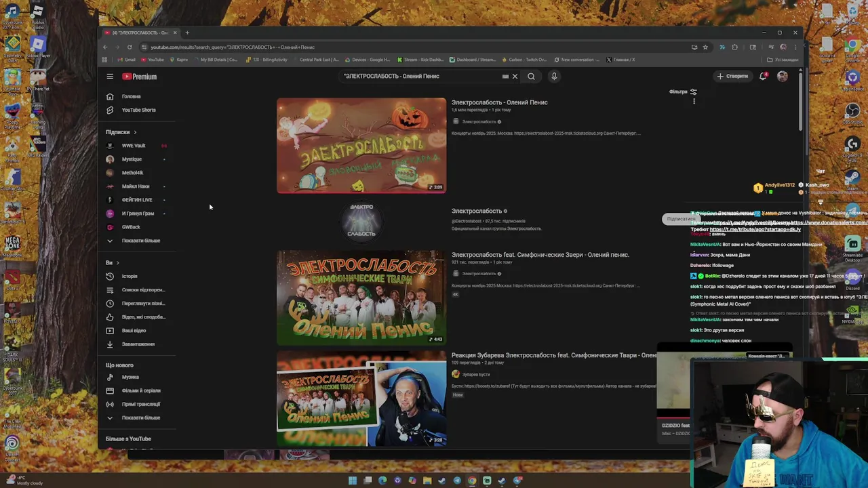Open Музика in Що нового section
The height and width of the screenshot is (488, 868).
[130, 377]
